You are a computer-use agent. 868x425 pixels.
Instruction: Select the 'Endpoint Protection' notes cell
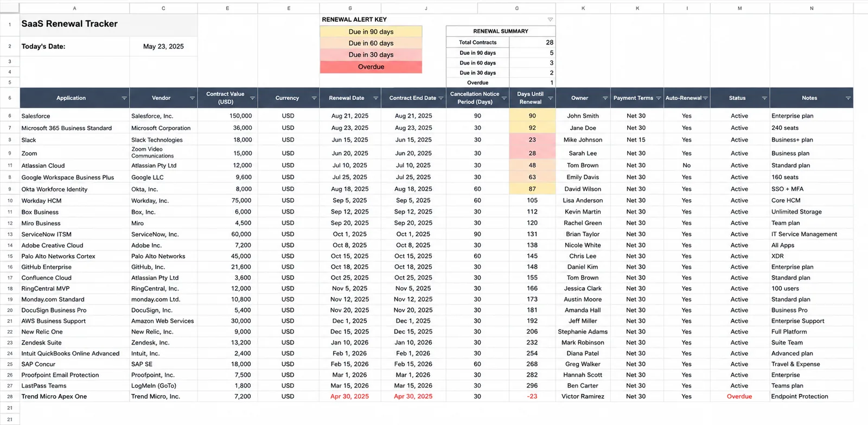pos(812,397)
